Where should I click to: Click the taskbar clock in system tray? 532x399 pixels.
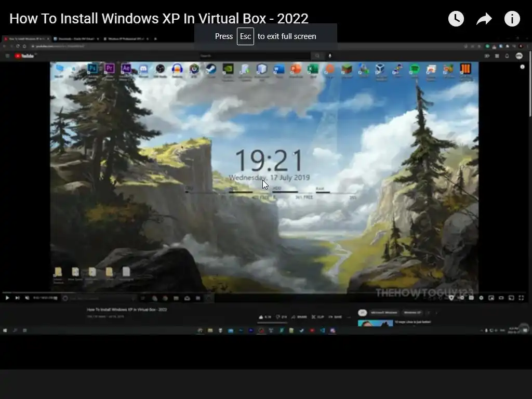(x=513, y=330)
